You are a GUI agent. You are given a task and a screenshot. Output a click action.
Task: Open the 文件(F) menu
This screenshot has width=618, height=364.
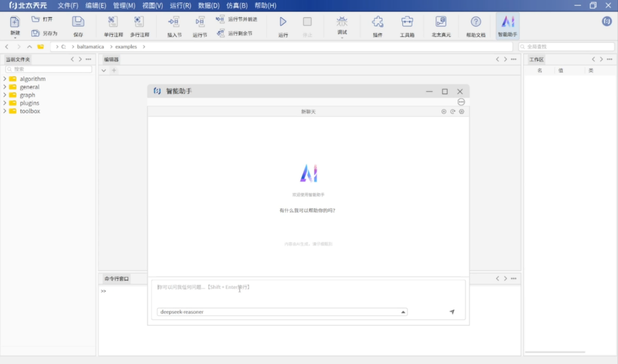(68, 5)
